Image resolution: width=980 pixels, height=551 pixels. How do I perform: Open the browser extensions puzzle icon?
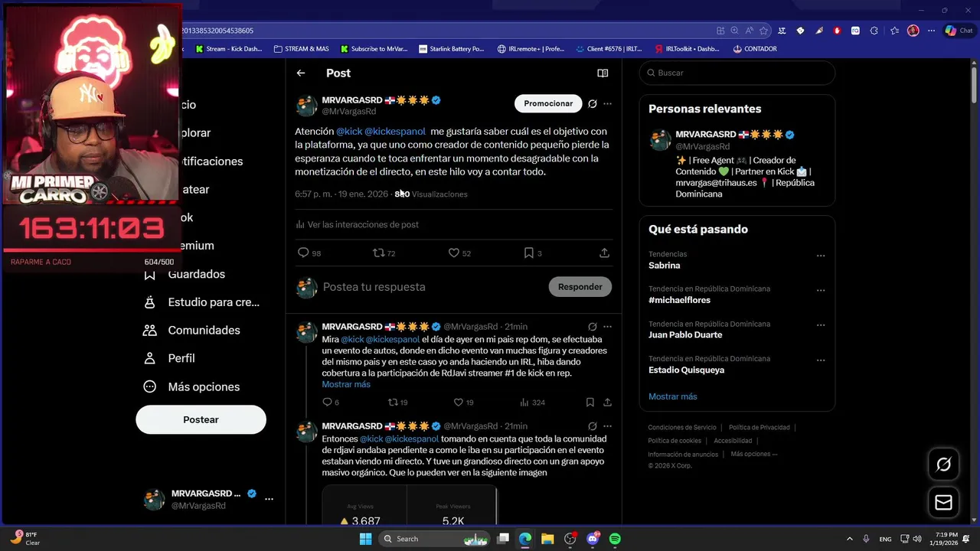pos(874,31)
